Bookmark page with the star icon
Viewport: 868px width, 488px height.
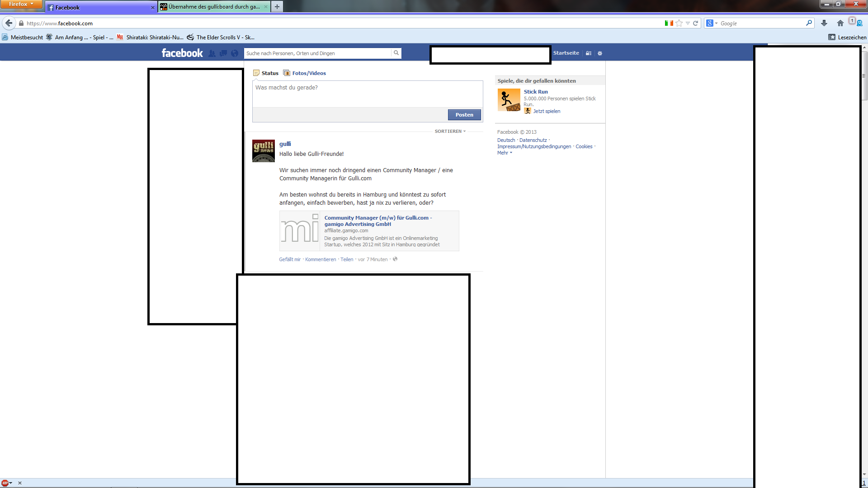point(679,23)
